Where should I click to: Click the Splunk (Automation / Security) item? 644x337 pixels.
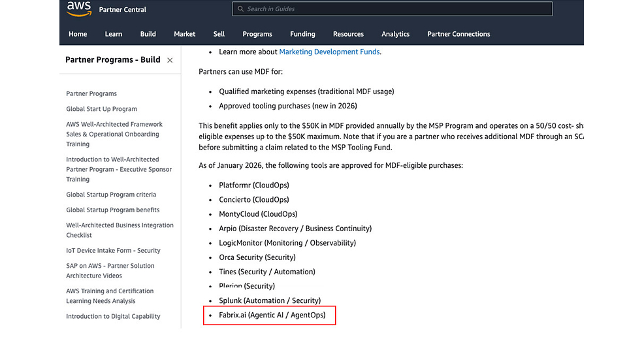click(x=270, y=300)
